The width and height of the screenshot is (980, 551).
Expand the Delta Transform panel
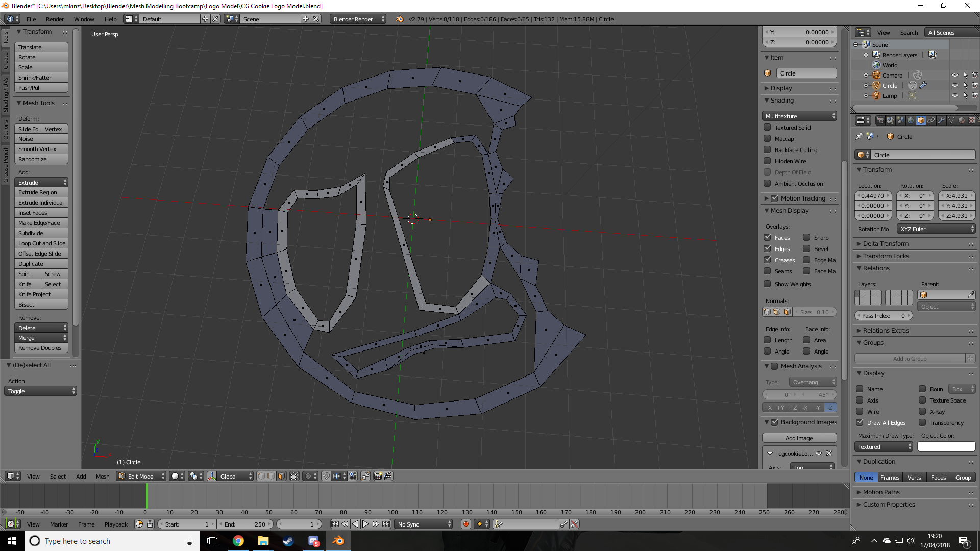tap(886, 243)
